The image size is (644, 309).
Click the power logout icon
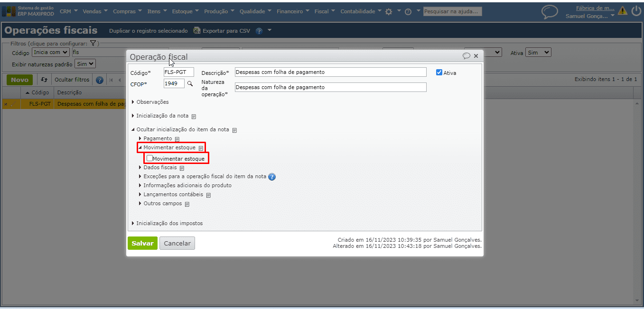(636, 11)
